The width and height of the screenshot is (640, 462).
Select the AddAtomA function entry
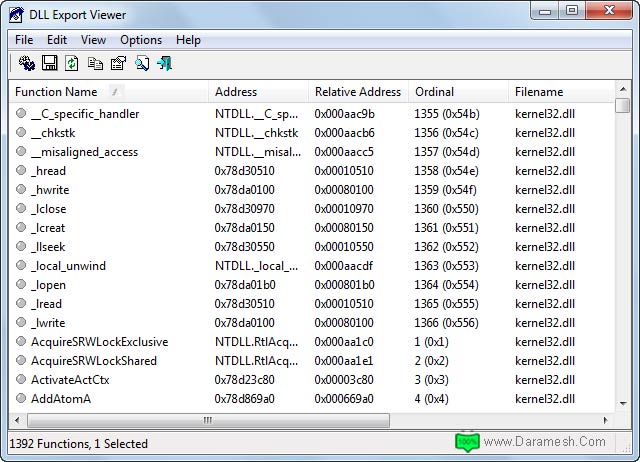coord(61,399)
